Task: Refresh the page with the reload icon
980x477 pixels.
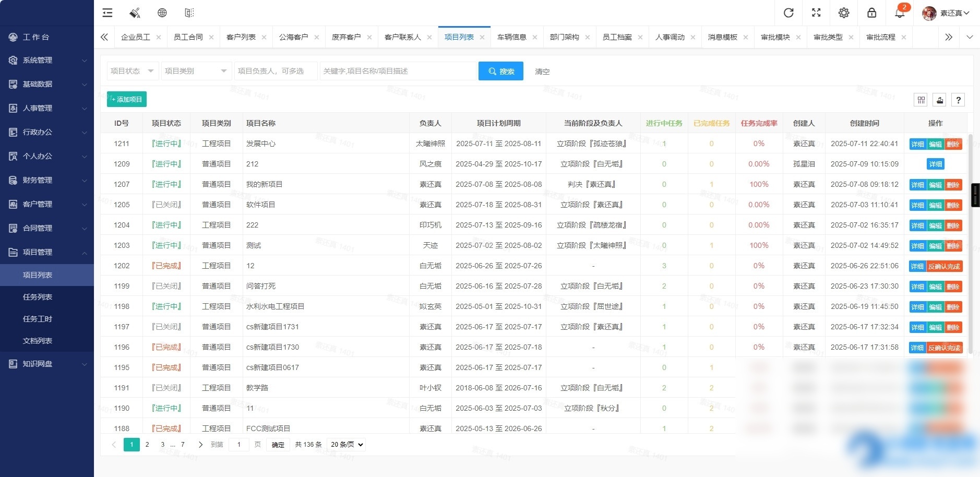Action: (x=788, y=13)
